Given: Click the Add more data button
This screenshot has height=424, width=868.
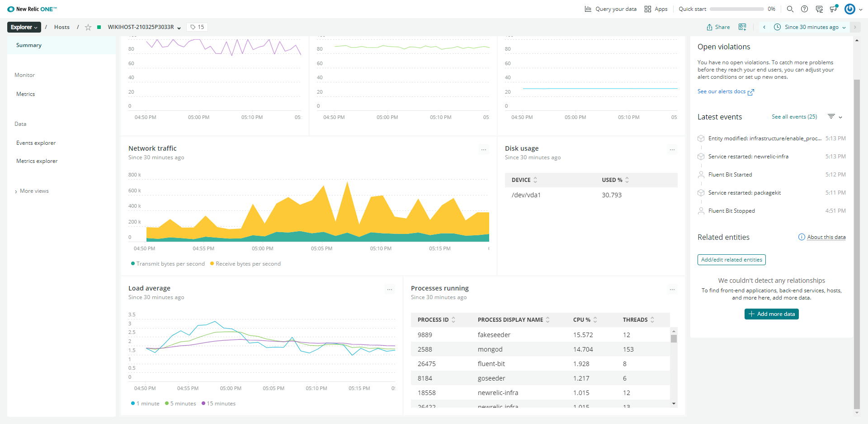Looking at the screenshot, I should pos(772,314).
